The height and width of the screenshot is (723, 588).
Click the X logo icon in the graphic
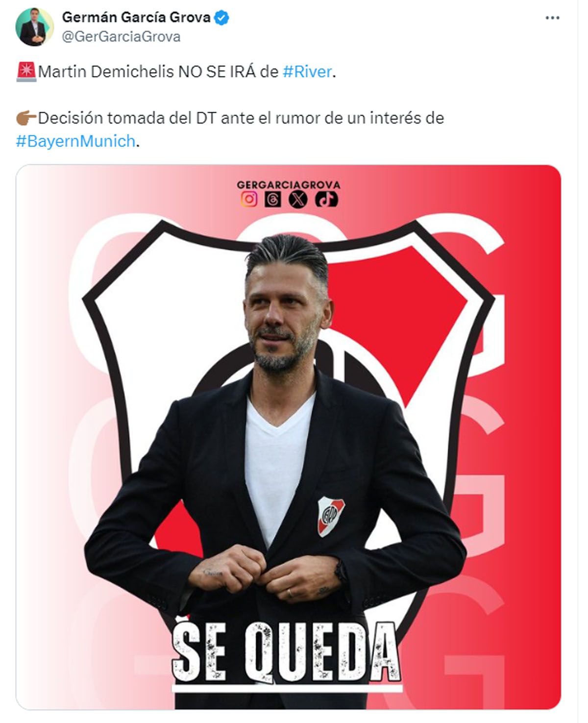click(298, 199)
